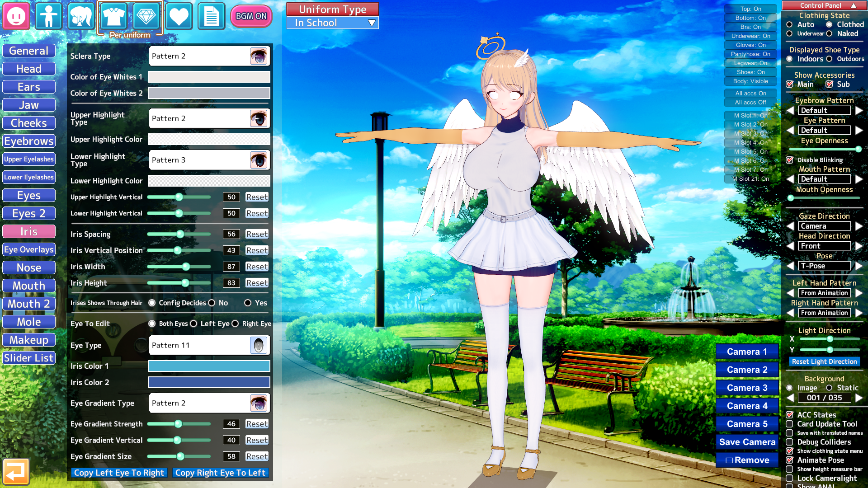Enable the Lock Cameralight checkbox
This screenshot has width=868, height=488.
[789, 478]
